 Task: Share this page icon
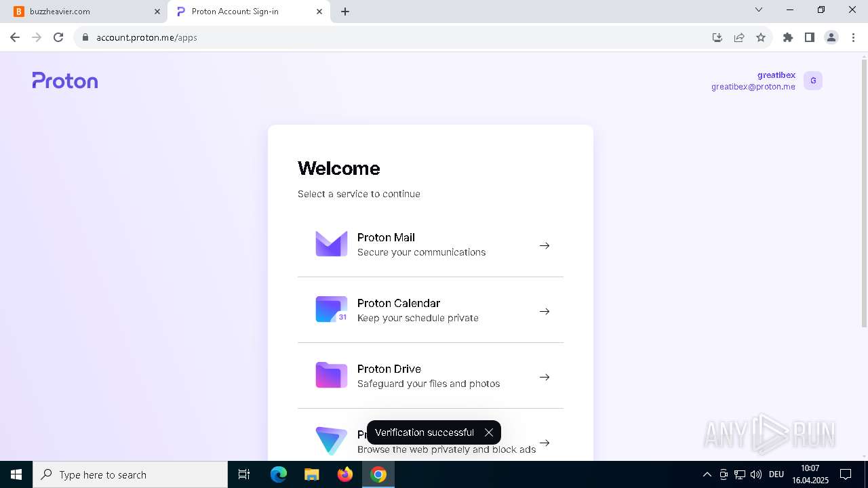point(739,37)
